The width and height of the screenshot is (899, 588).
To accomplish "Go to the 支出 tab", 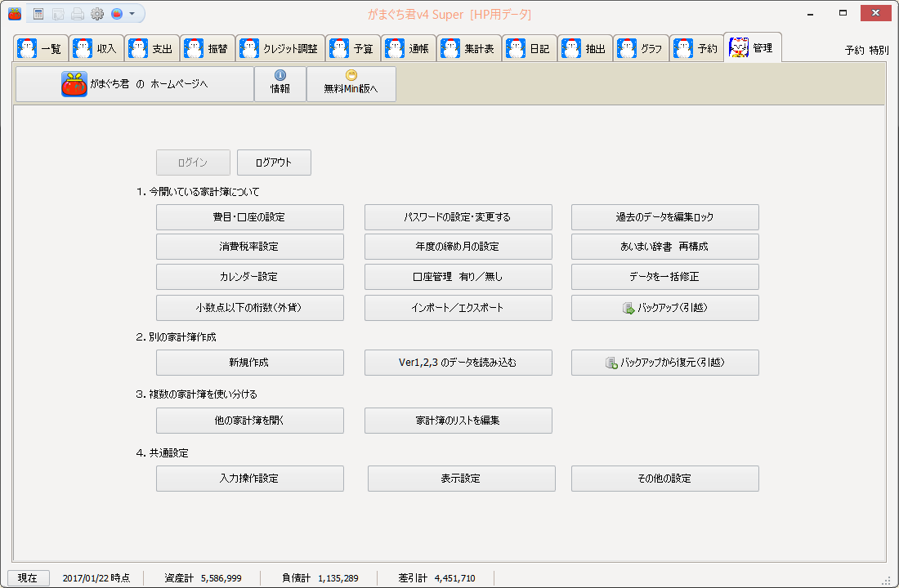I will [152, 48].
